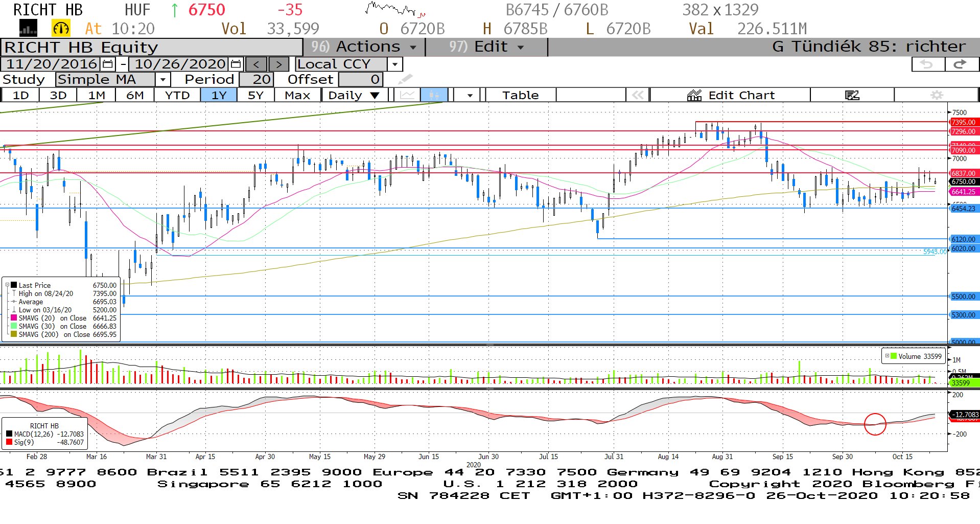Click the Sig(9) red legend swatch
Viewport: 980px width, 524px height.
pyautogui.click(x=9, y=442)
